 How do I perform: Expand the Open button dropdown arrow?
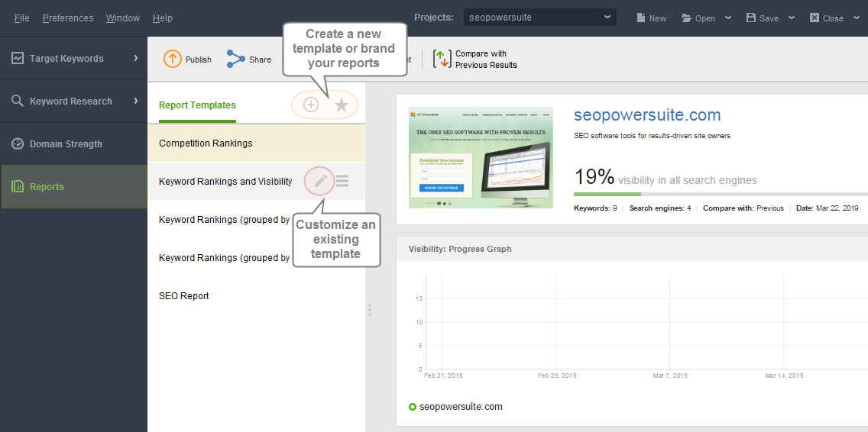pyautogui.click(x=728, y=18)
